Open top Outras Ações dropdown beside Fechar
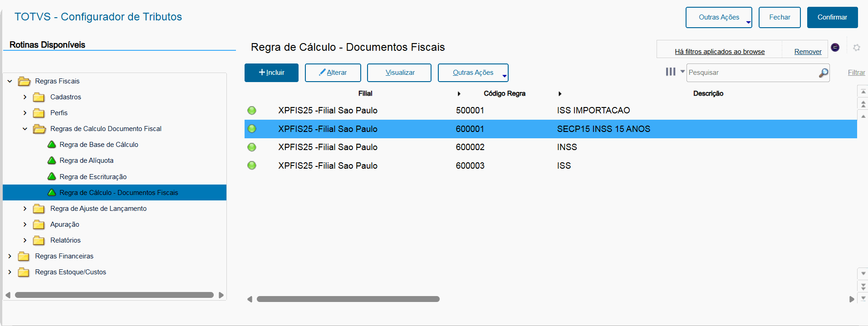 coord(718,17)
